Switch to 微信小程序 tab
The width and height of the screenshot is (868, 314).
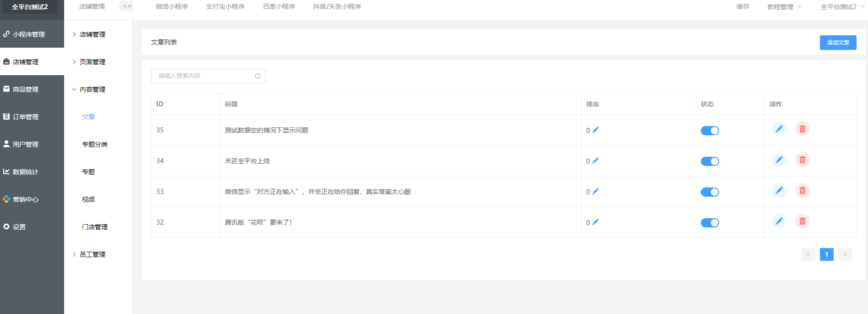point(172,6)
